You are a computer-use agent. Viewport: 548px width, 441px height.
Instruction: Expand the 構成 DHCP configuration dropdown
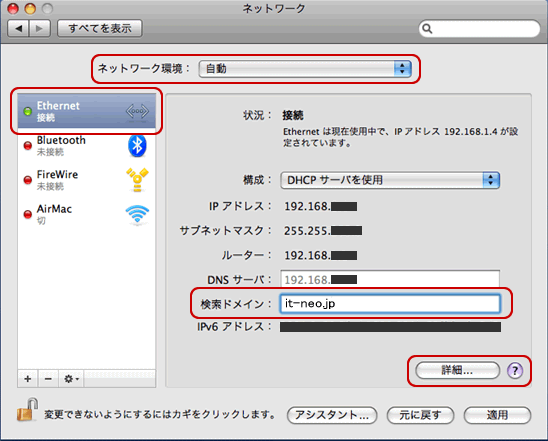[390, 180]
